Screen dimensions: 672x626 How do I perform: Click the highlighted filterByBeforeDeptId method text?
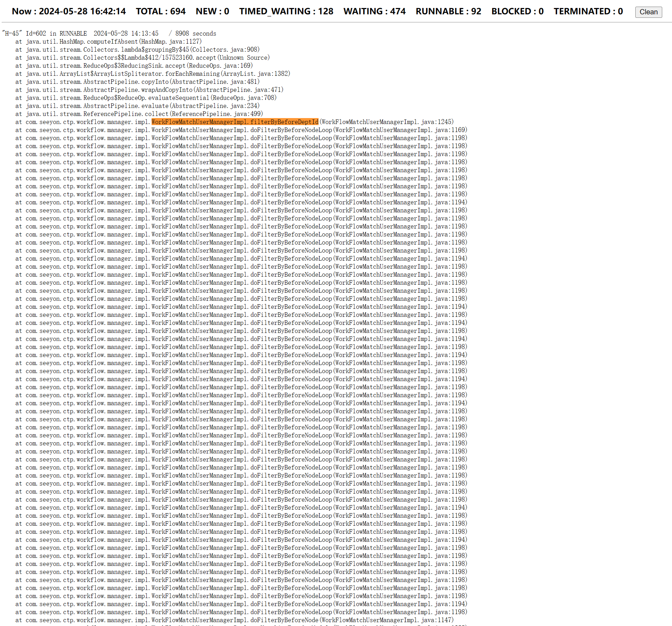[x=235, y=122]
